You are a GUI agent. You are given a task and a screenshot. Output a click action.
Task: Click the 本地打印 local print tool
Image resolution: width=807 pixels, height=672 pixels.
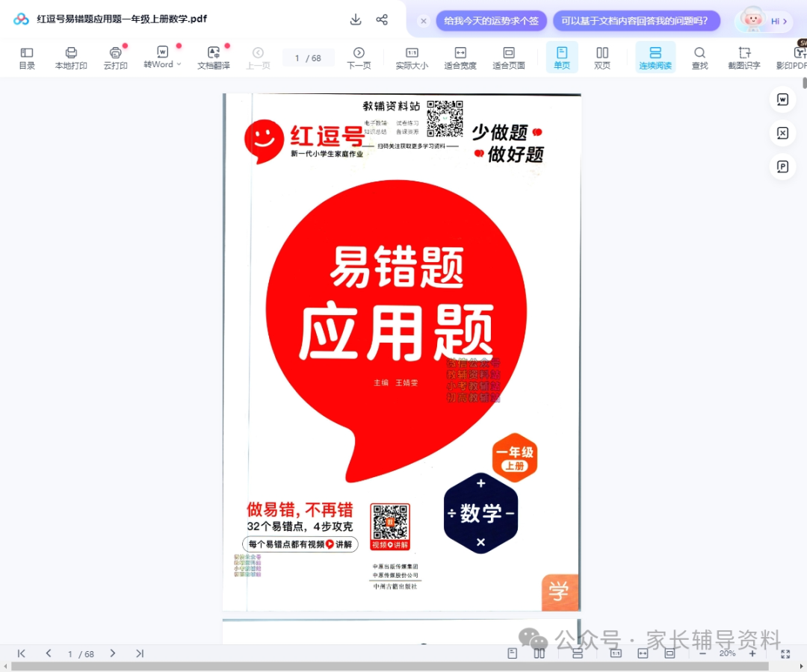point(71,58)
